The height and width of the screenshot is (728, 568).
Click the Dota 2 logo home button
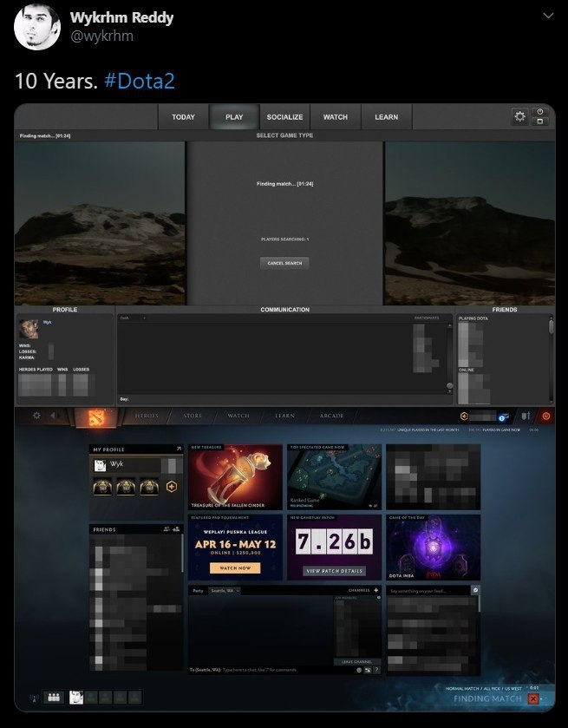click(x=98, y=416)
